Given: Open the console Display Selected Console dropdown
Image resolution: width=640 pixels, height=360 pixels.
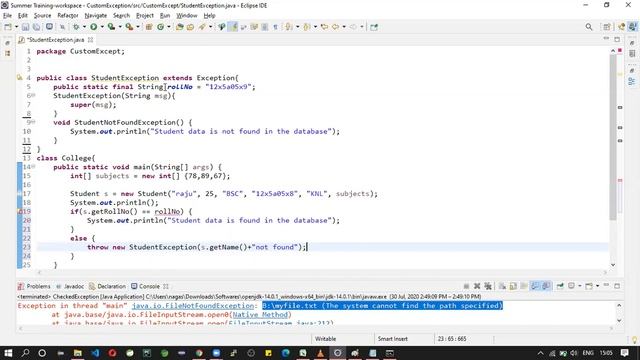Looking at the screenshot, I should (580, 286).
